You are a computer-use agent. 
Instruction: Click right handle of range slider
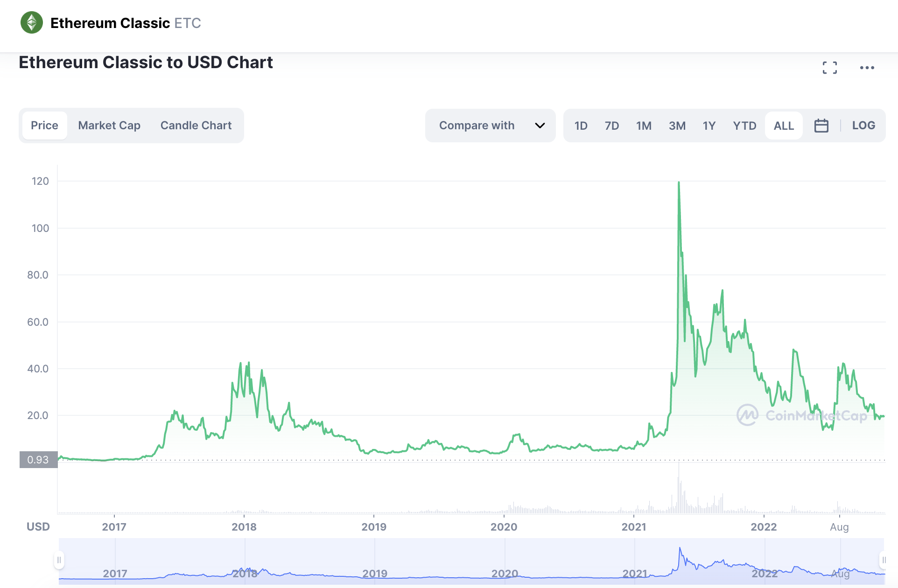pos(884,560)
